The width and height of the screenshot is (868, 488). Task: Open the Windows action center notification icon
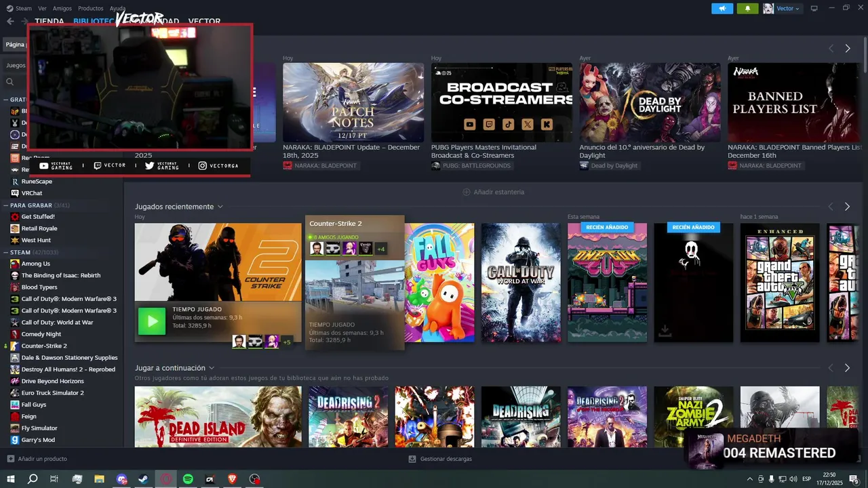pyautogui.click(x=854, y=479)
